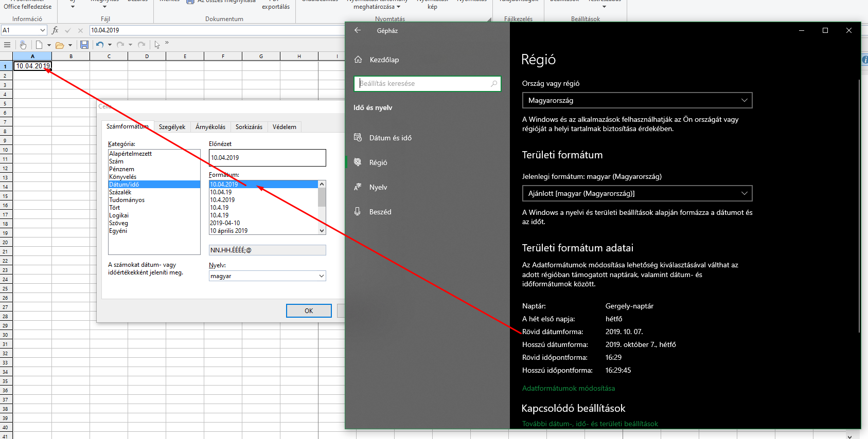Click the New document icon
This screenshot has width=868, height=439.
(x=39, y=45)
